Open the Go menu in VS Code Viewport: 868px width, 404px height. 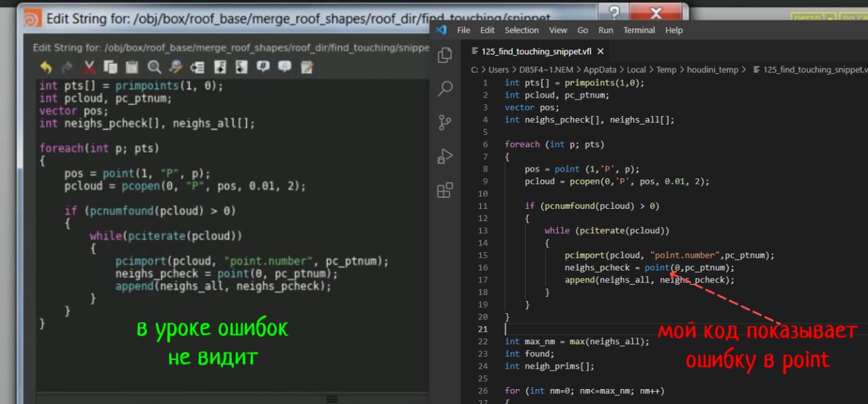583,30
